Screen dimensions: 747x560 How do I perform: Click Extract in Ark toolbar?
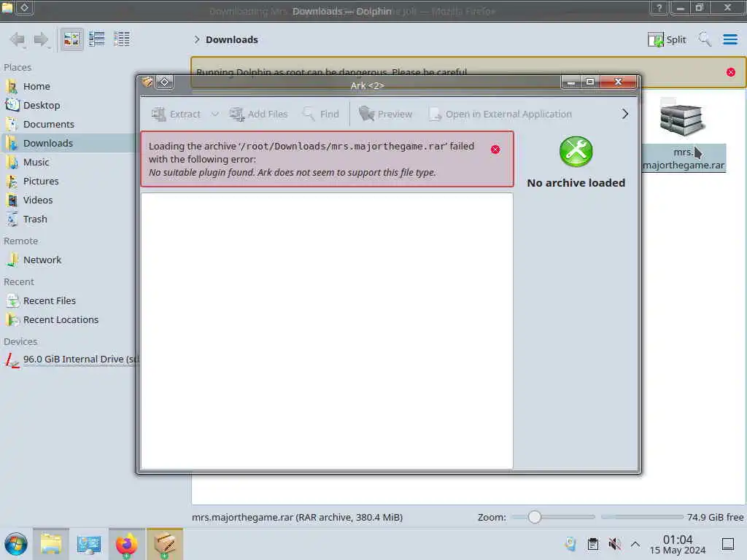(x=176, y=114)
